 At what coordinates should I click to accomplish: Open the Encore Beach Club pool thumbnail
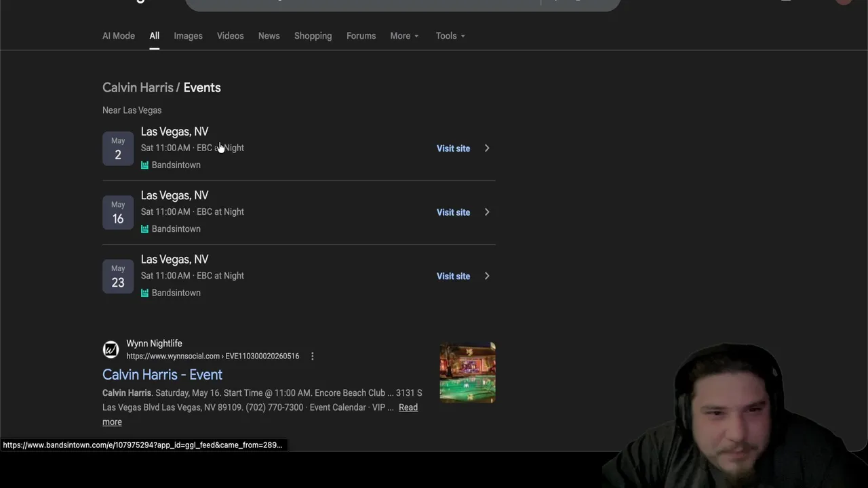(467, 373)
